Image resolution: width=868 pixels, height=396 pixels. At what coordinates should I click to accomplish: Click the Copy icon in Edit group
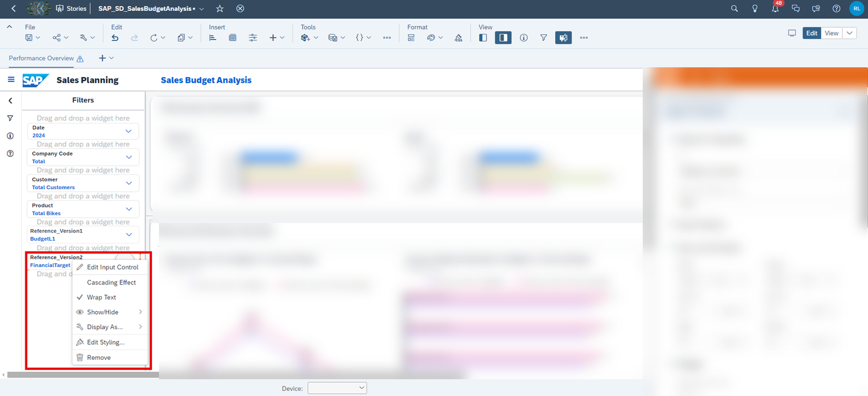[x=181, y=37]
